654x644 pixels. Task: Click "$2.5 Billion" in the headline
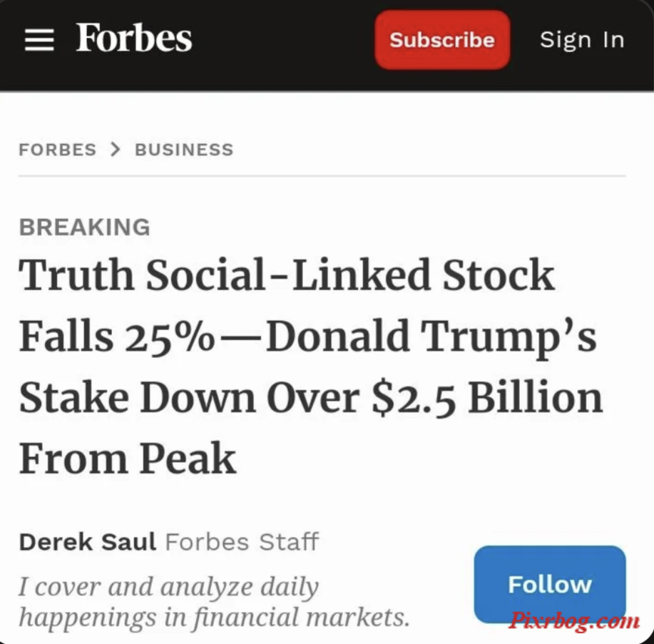pyautogui.click(x=487, y=399)
